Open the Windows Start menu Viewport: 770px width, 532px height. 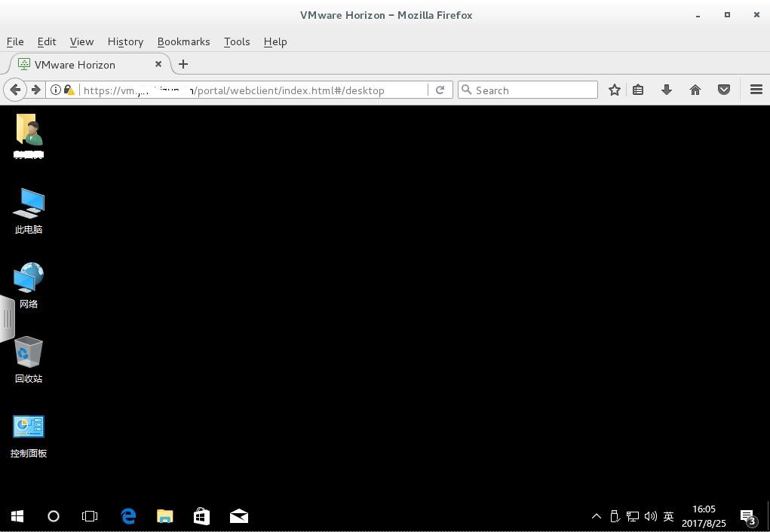(x=17, y=516)
